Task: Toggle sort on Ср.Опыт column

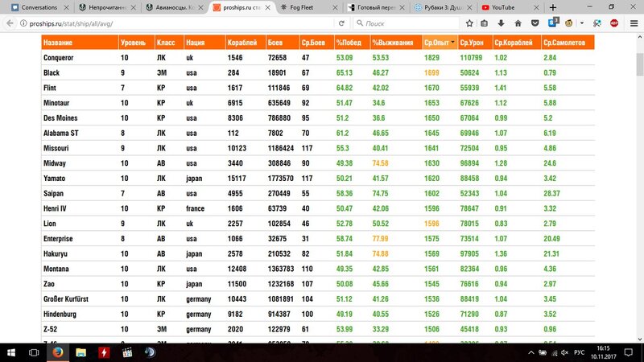Action: [x=440, y=43]
